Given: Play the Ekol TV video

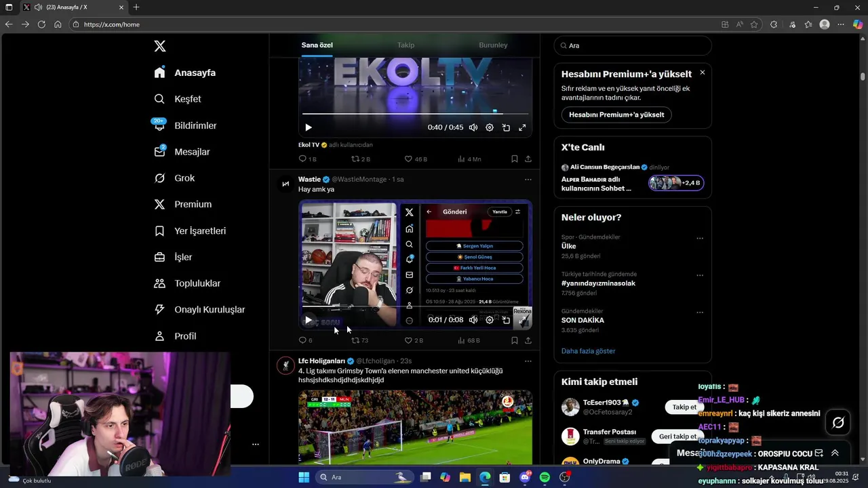Looking at the screenshot, I should (308, 127).
